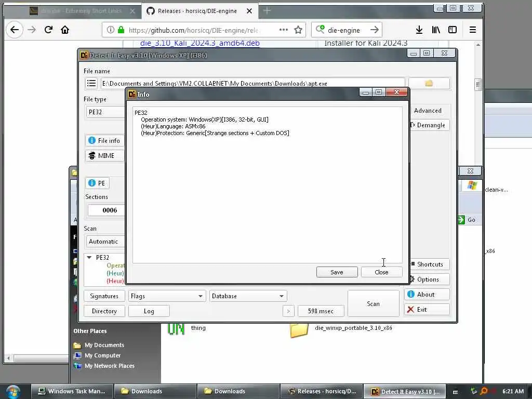Open My Documents in Other Places
The width and height of the screenshot is (532, 399).
104,345
